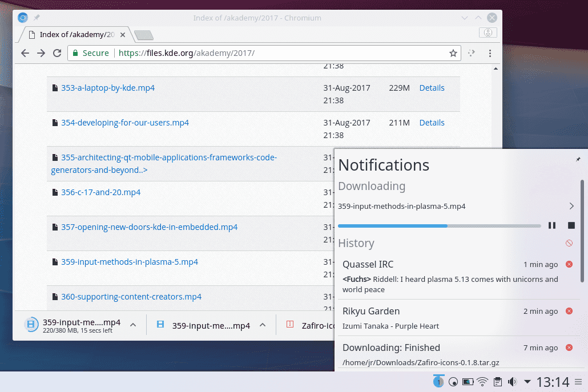Open Chromium's three-dot menu
The width and height of the screenshot is (588, 392).
[490, 52]
